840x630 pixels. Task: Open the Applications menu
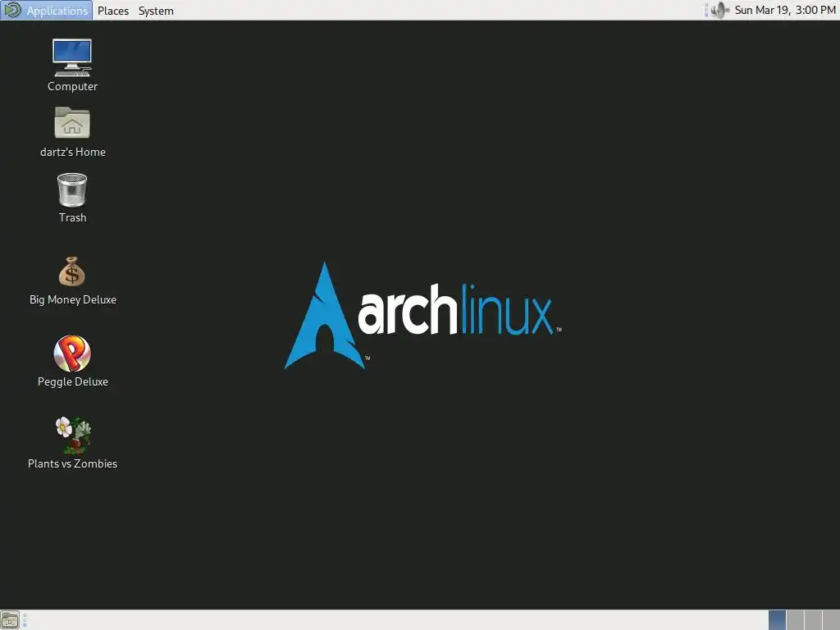[46, 10]
